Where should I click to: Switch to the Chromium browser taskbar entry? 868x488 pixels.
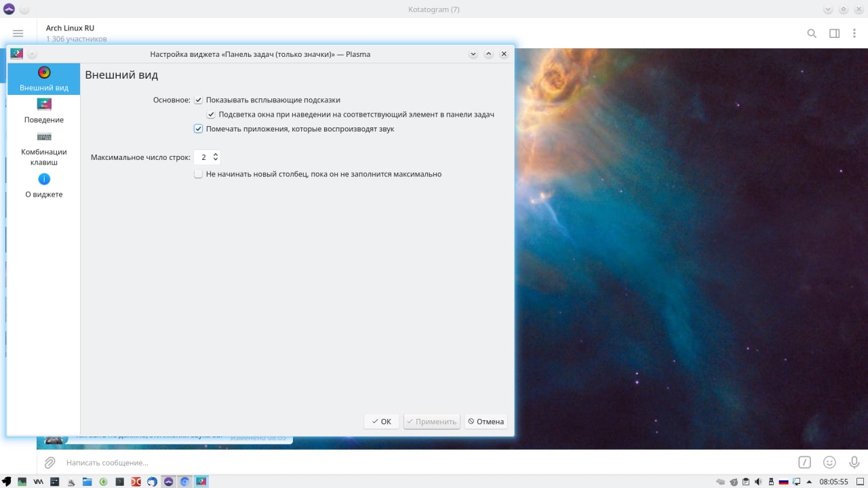[184, 482]
